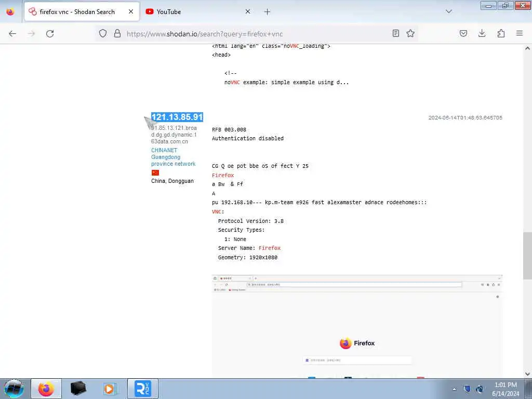532x399 pixels.
Task: Expand the list all tabs chevron
Action: coord(449,11)
